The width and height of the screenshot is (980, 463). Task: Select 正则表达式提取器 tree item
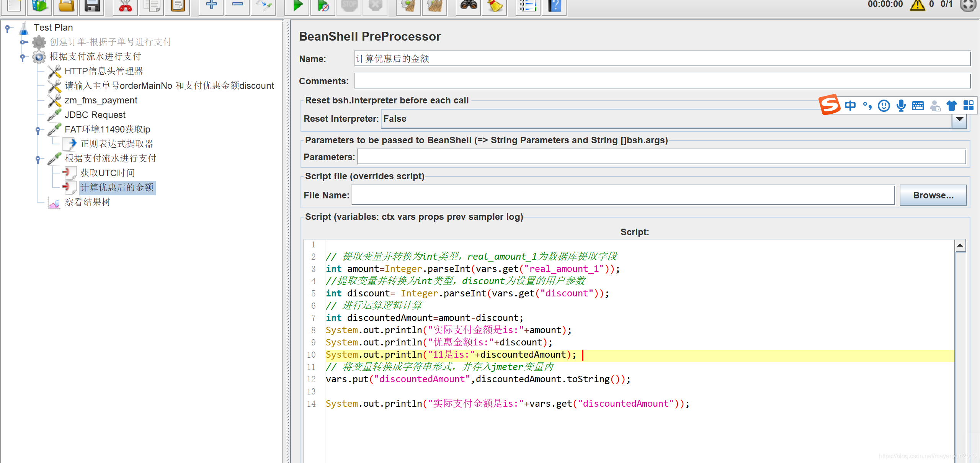(x=117, y=144)
